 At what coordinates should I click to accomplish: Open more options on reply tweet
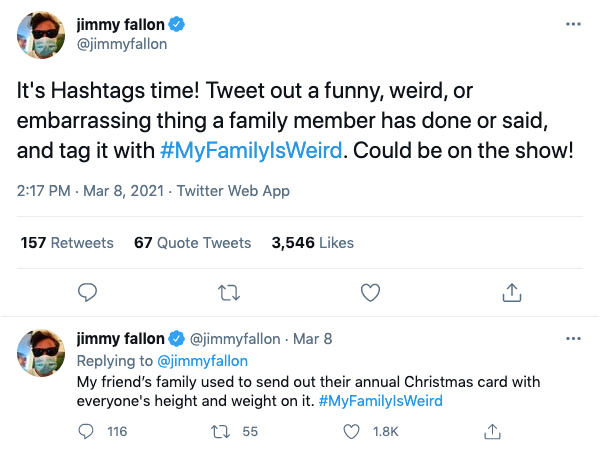coord(572,339)
